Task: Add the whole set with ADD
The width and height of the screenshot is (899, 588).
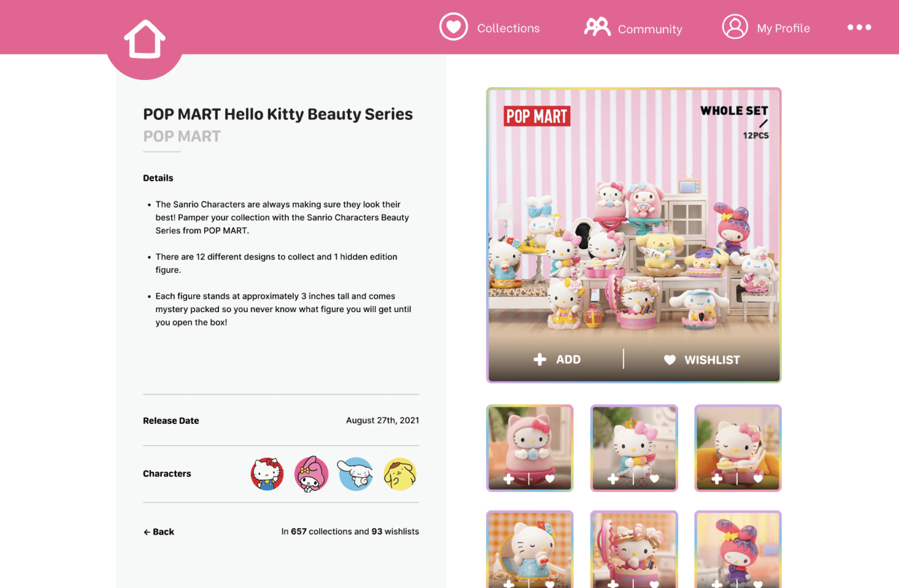Action: click(x=557, y=359)
